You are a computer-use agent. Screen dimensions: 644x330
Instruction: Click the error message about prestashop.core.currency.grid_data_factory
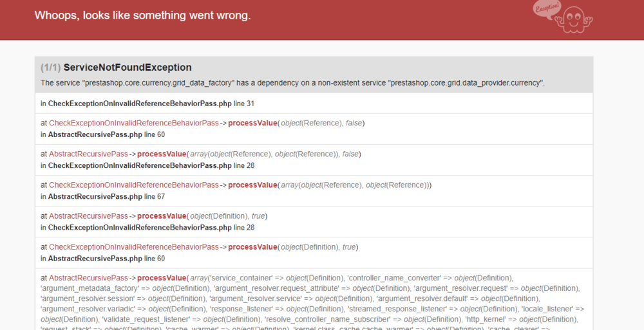(292, 83)
